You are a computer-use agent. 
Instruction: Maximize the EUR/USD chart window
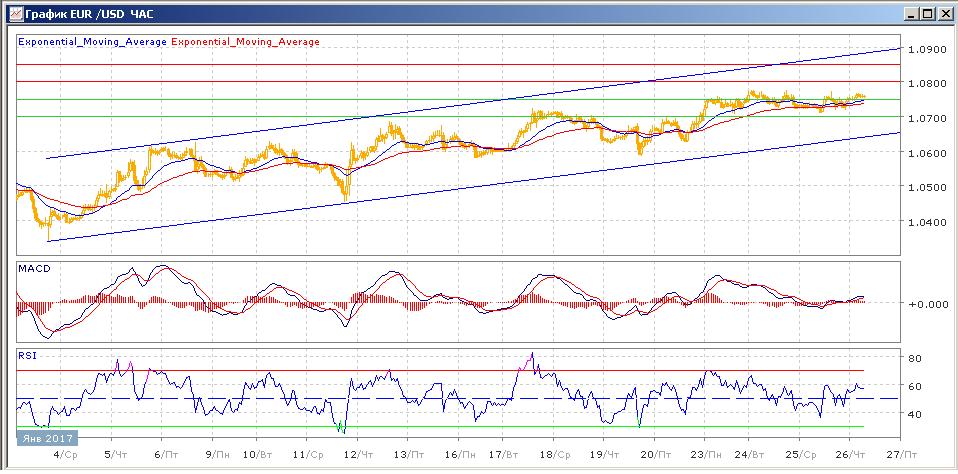(x=929, y=13)
